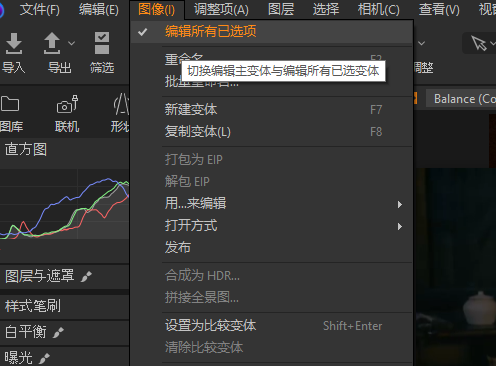The width and height of the screenshot is (496, 366).
Task: Open the Adjustments (调整项) menu
Action: click(221, 10)
